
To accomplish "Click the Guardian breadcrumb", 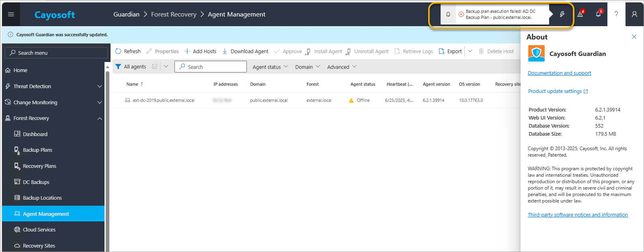I will point(126,14).
